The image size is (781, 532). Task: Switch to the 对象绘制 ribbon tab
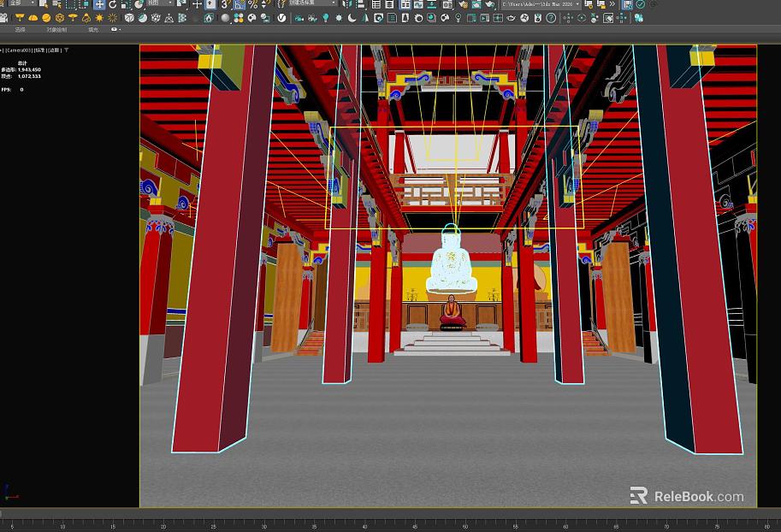click(x=56, y=30)
